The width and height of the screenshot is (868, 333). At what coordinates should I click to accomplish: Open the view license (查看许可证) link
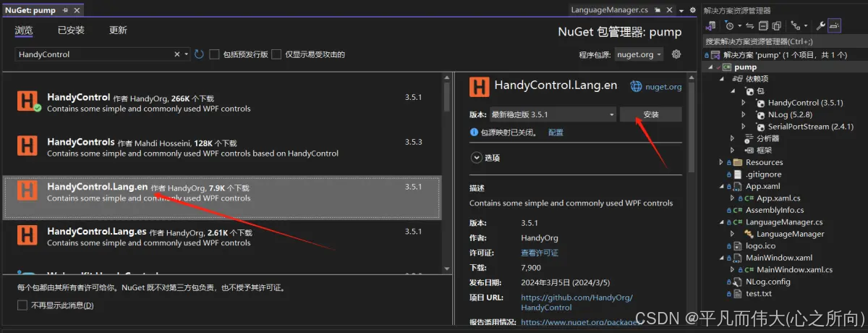point(540,253)
